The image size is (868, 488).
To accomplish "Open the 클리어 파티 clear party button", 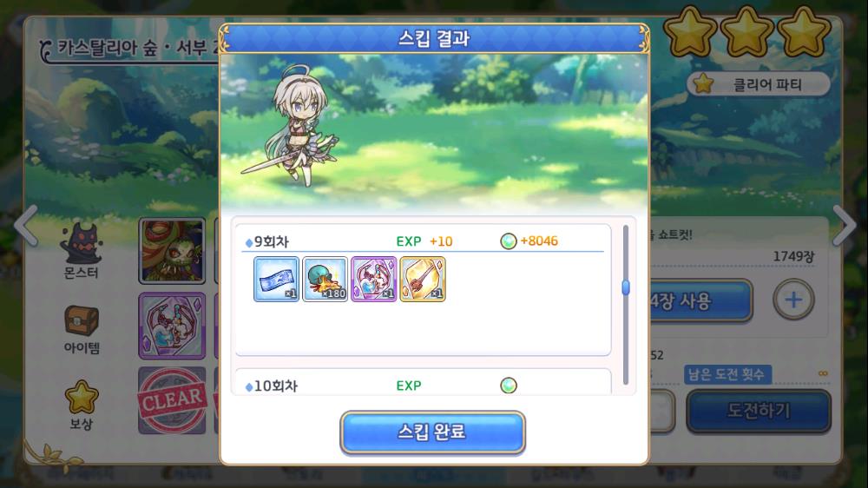I will coord(759,84).
